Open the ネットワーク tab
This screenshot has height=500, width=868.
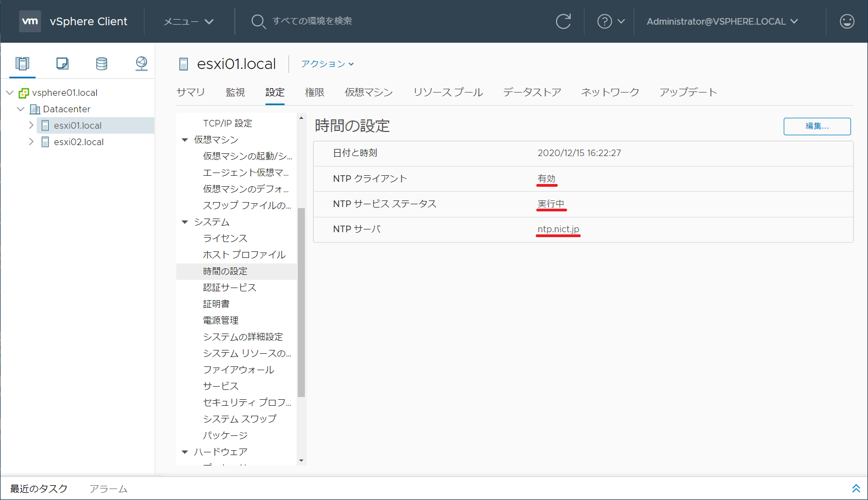coord(610,92)
